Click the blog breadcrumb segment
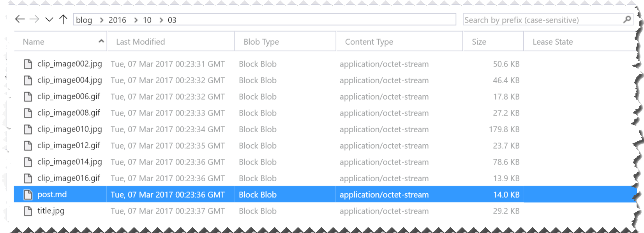 [x=84, y=20]
